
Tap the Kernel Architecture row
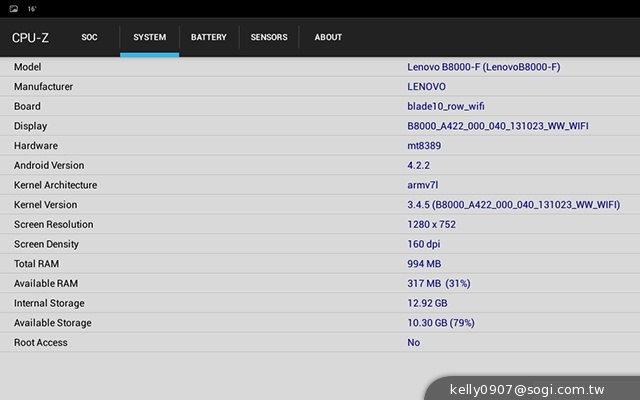pyautogui.click(x=320, y=185)
